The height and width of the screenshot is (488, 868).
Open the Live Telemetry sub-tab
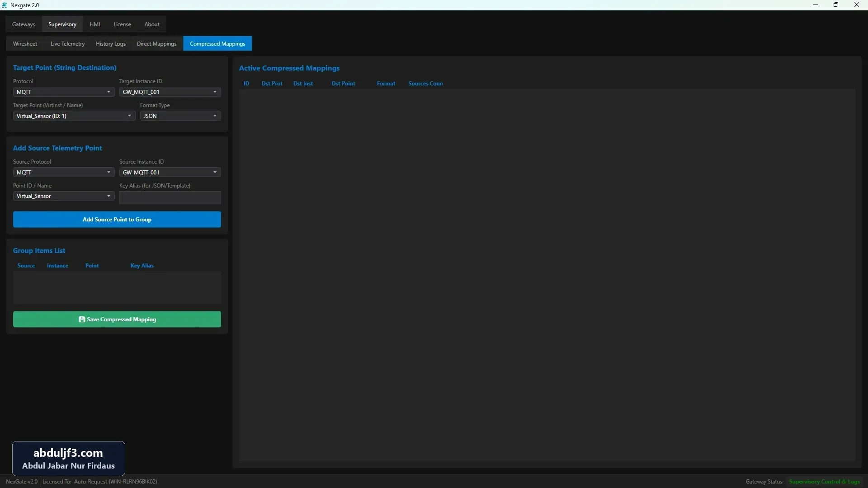click(67, 44)
